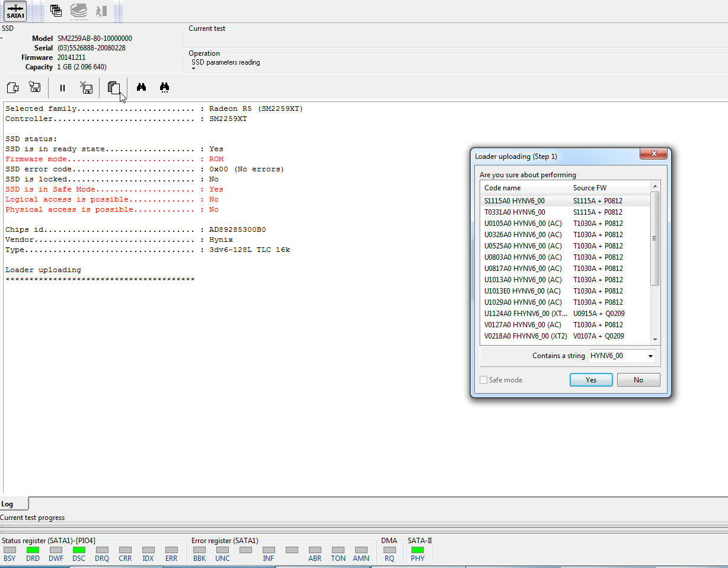Viewport: 728px width, 568px height.
Task: Pause the current test
Action: (x=62, y=88)
